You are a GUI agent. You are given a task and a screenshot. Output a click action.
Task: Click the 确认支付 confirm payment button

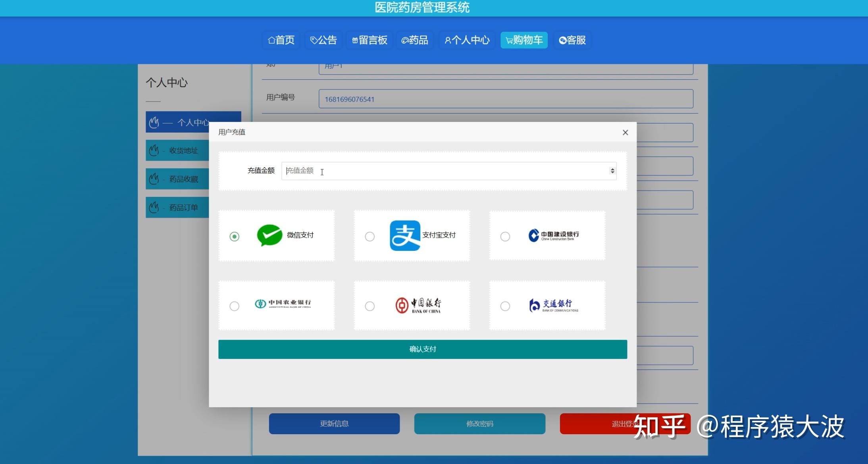click(x=422, y=349)
